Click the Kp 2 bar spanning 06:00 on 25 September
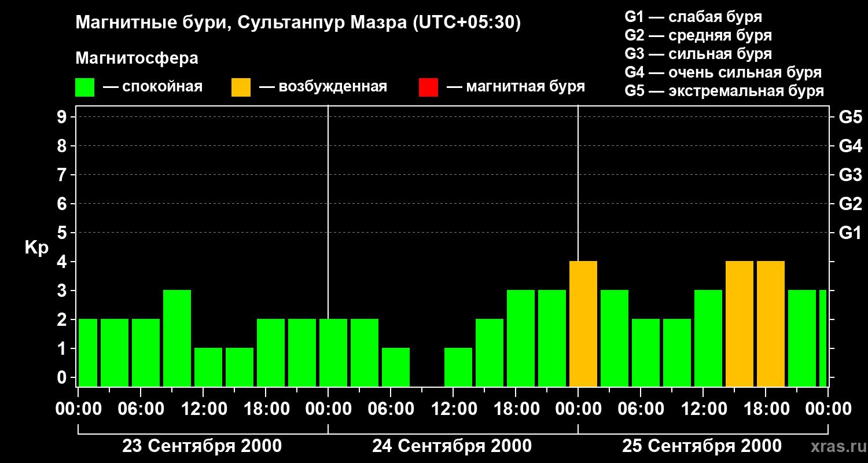868x463 pixels. tap(646, 353)
